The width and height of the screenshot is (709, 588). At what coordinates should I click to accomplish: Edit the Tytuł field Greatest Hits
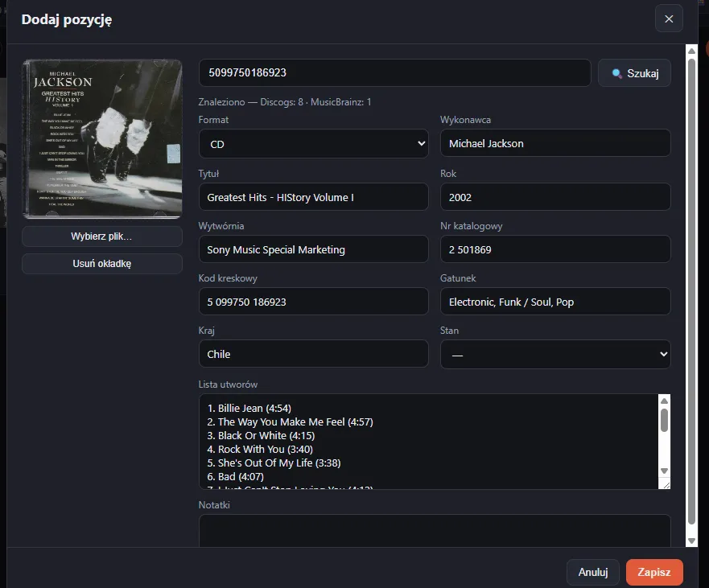(313, 197)
